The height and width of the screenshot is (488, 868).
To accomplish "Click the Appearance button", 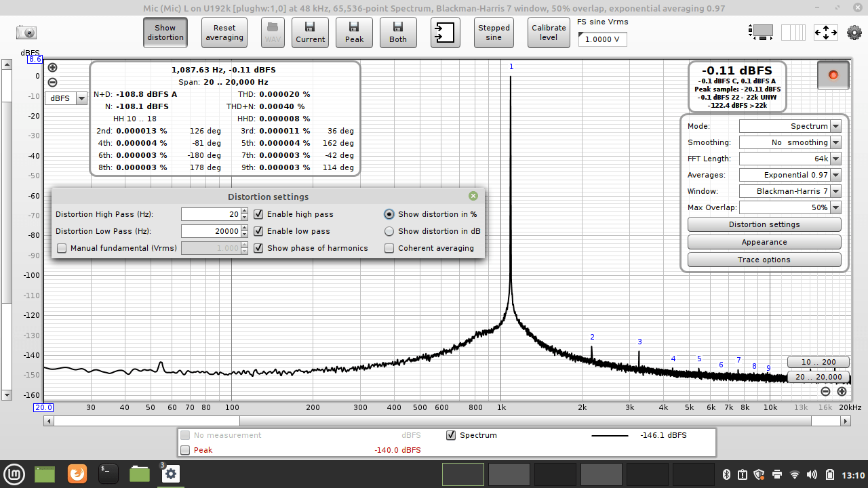I will 764,242.
